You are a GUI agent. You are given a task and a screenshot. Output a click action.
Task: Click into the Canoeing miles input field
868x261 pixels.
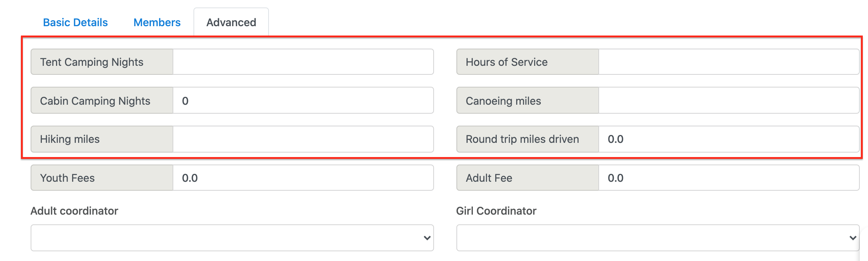[728, 101]
